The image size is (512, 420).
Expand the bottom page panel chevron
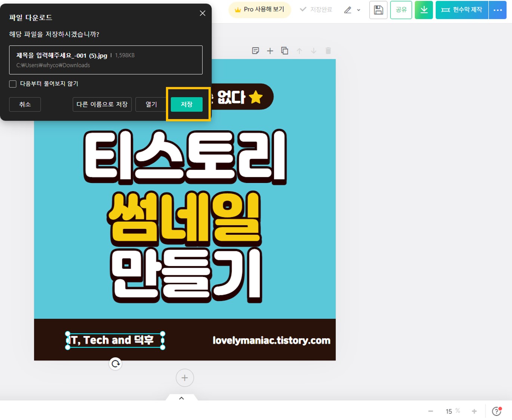182,398
